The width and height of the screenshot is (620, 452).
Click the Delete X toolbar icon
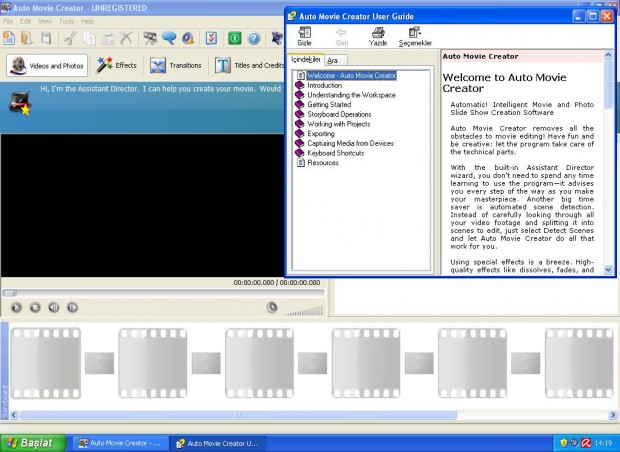tap(127, 38)
